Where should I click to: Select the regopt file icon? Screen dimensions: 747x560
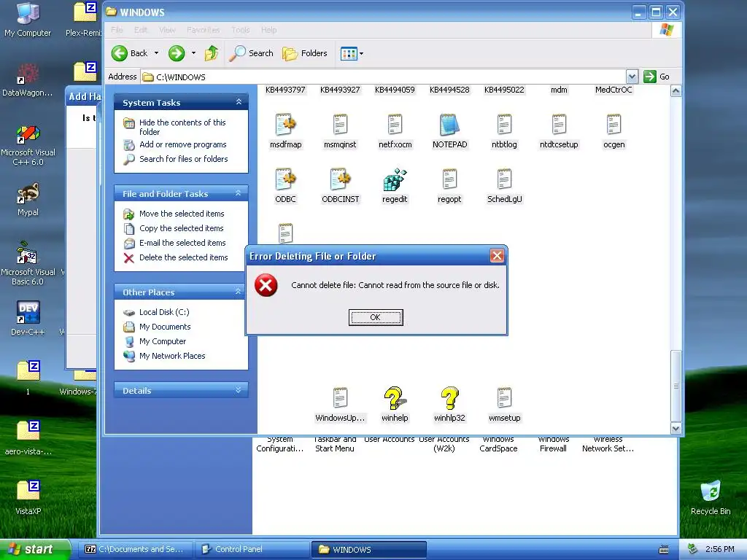tap(449, 179)
